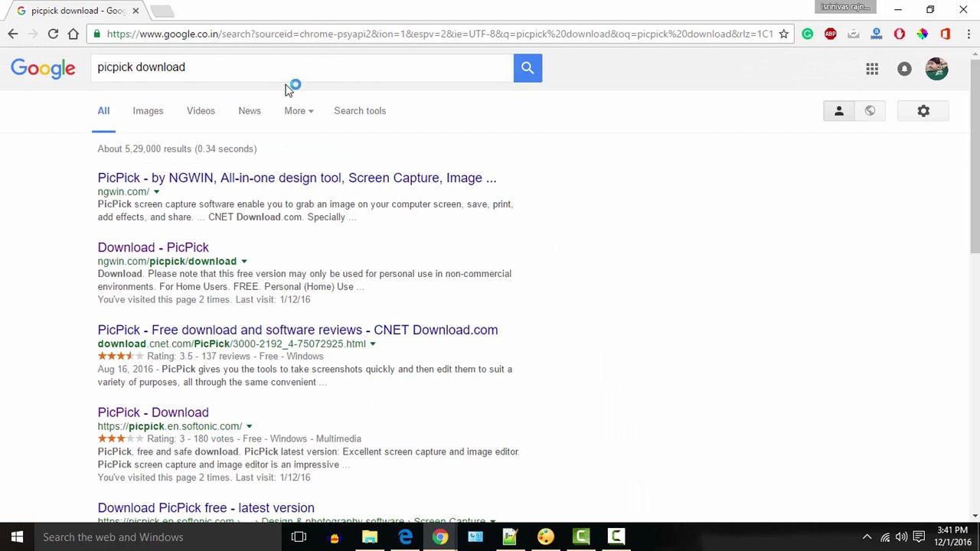Go back to the previous page
Screen dimensions: 980x551
[x=13, y=34]
